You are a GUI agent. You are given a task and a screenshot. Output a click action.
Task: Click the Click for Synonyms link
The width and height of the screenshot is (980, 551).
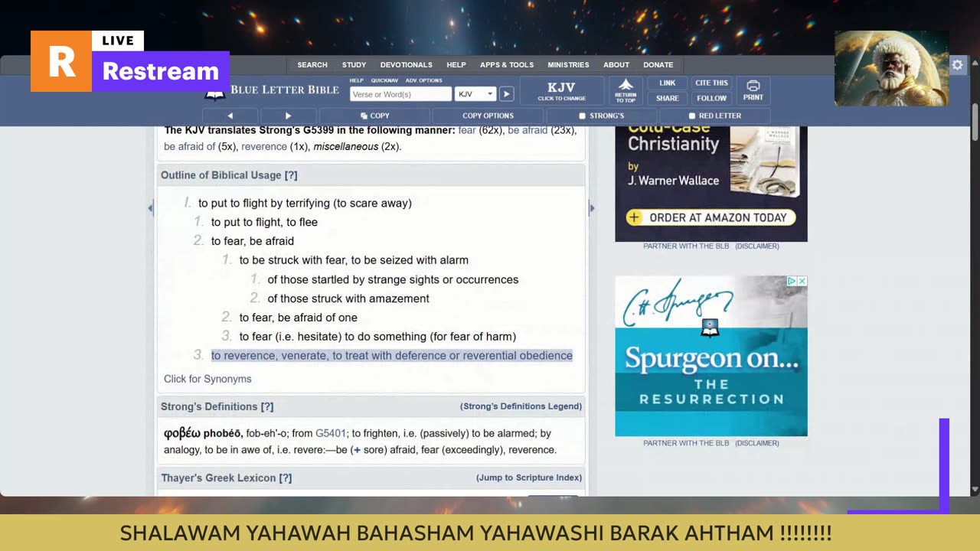[207, 379]
